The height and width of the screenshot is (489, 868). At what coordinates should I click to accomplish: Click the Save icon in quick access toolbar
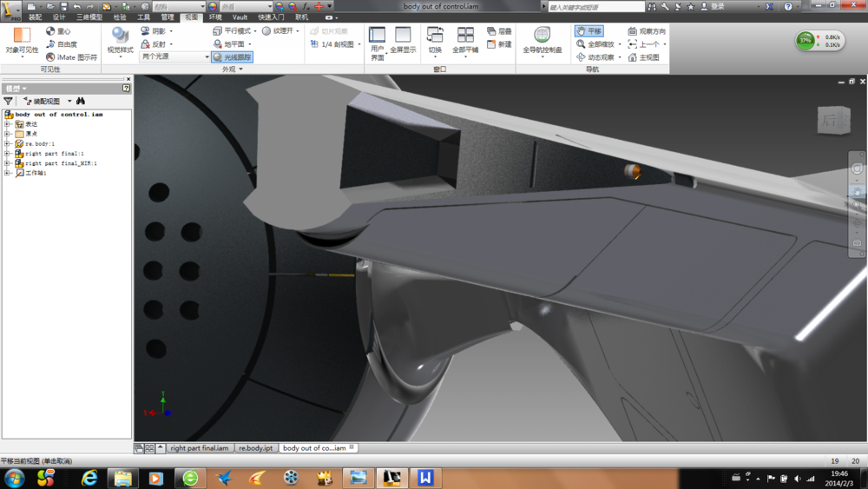(64, 6)
